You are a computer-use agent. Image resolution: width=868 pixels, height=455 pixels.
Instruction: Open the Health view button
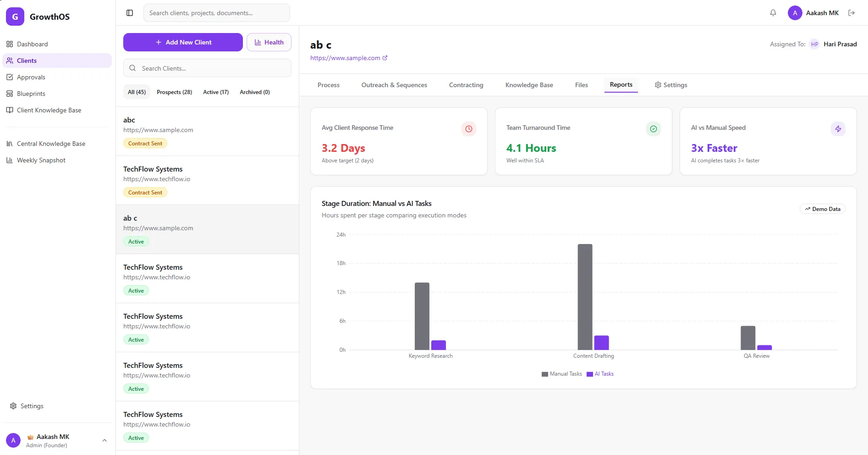[269, 42]
